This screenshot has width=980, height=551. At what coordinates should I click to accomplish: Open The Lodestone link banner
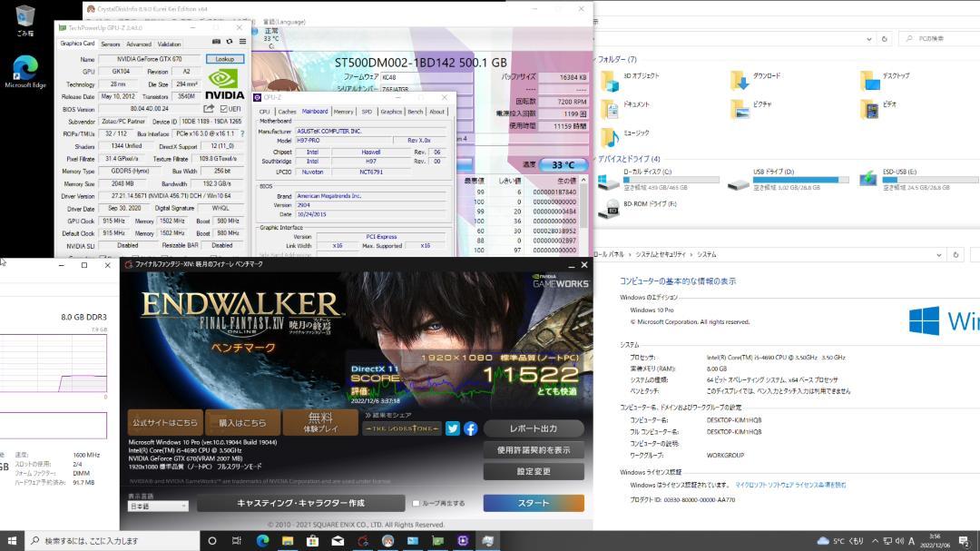pos(402,428)
